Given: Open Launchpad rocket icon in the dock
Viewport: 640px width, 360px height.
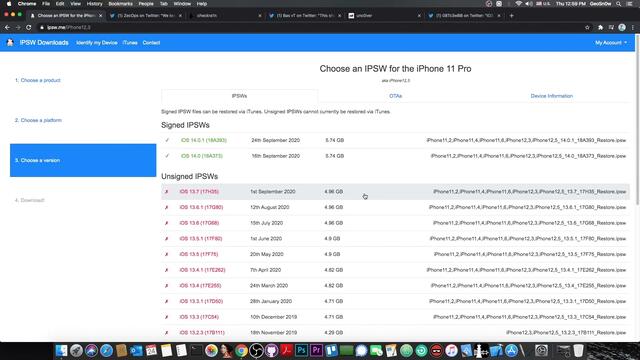Looking at the screenshot, I should pyautogui.click(x=76, y=351).
